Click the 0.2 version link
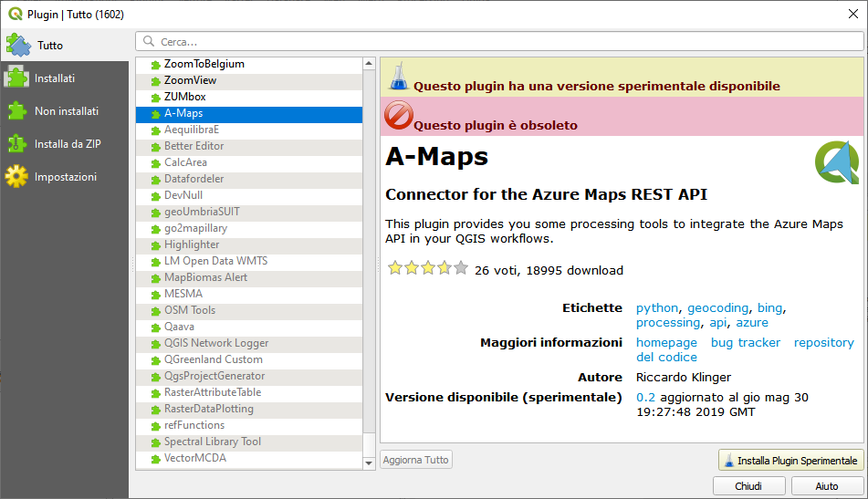Screen dimensions: 868x499 coord(645,398)
